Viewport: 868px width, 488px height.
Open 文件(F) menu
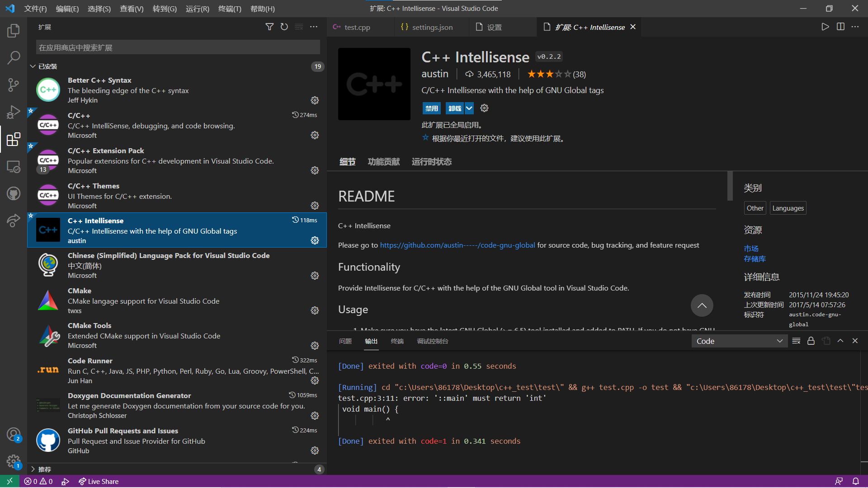tap(35, 9)
